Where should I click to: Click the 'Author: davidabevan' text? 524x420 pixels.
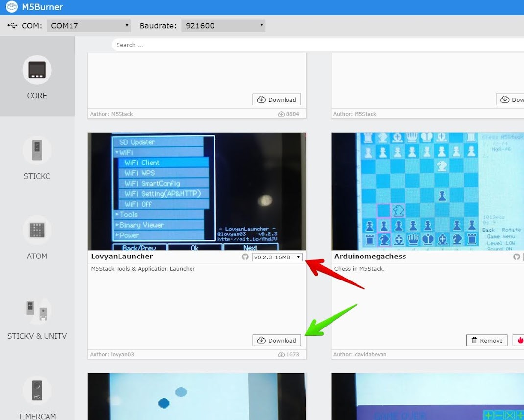coord(360,354)
